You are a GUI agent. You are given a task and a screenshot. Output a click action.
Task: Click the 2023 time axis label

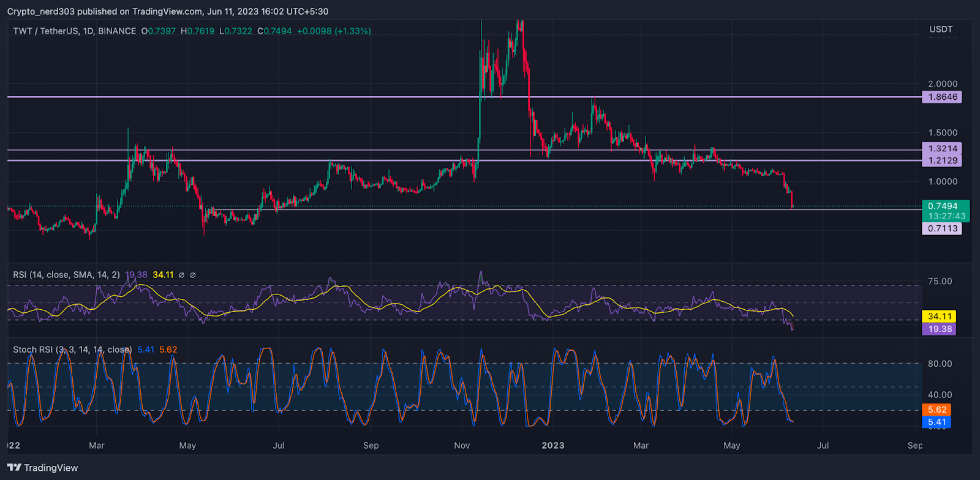coord(553,445)
